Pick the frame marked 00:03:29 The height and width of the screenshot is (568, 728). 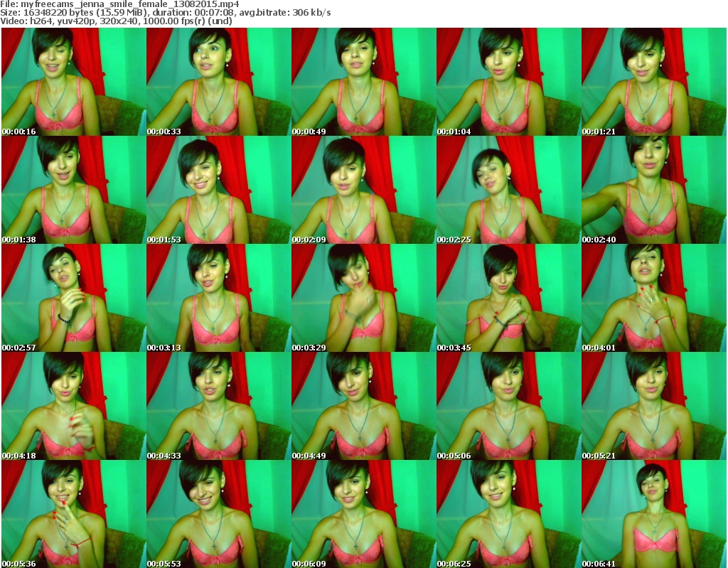[363, 298]
